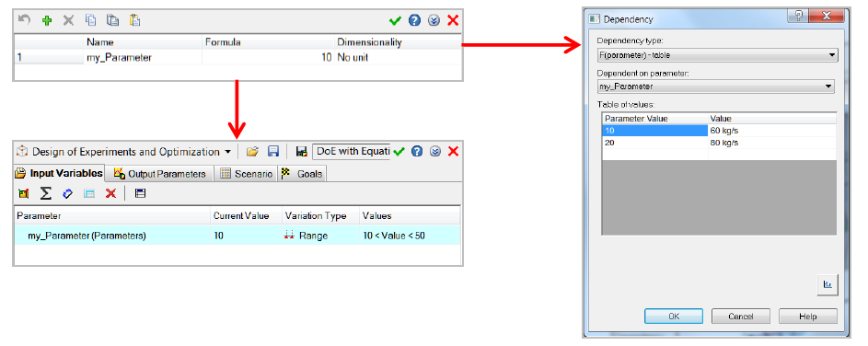Click the Current Value column header
Viewport: 868px width, 346px height.
(247, 215)
